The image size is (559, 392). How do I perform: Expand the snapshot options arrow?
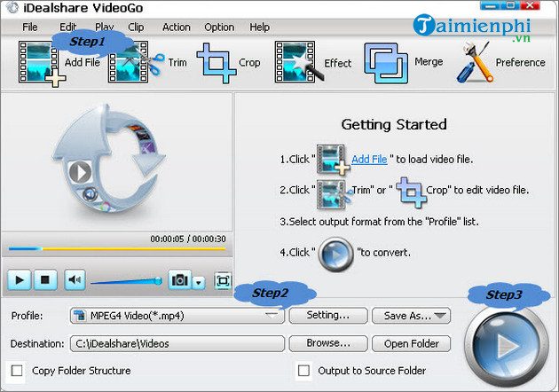[199, 283]
